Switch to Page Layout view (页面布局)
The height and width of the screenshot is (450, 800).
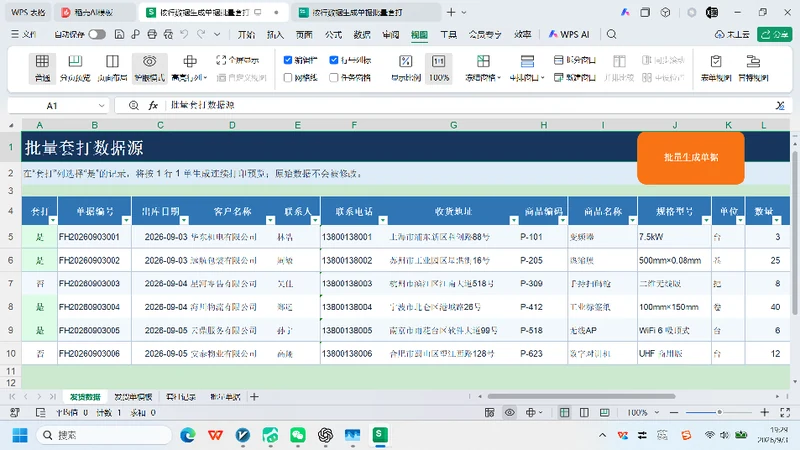click(112, 68)
